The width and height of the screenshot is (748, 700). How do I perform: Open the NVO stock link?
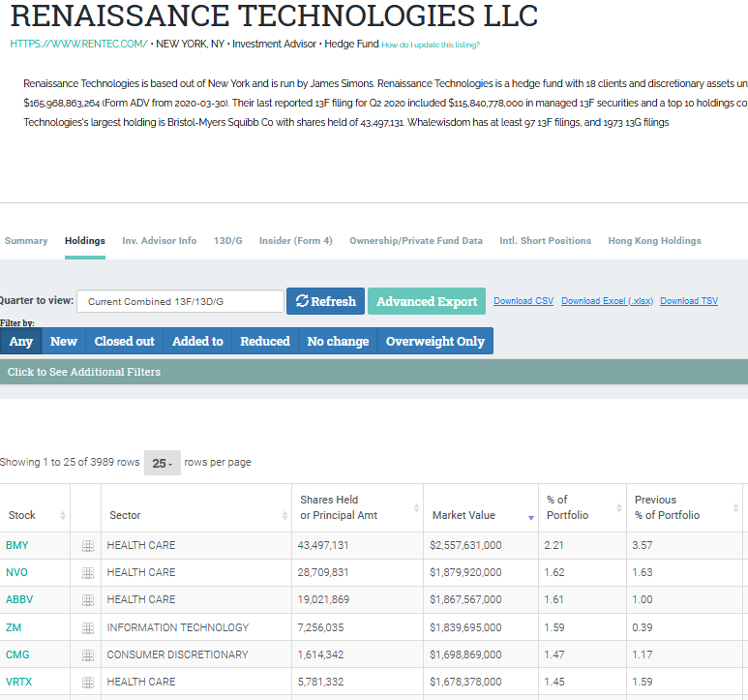click(x=16, y=572)
